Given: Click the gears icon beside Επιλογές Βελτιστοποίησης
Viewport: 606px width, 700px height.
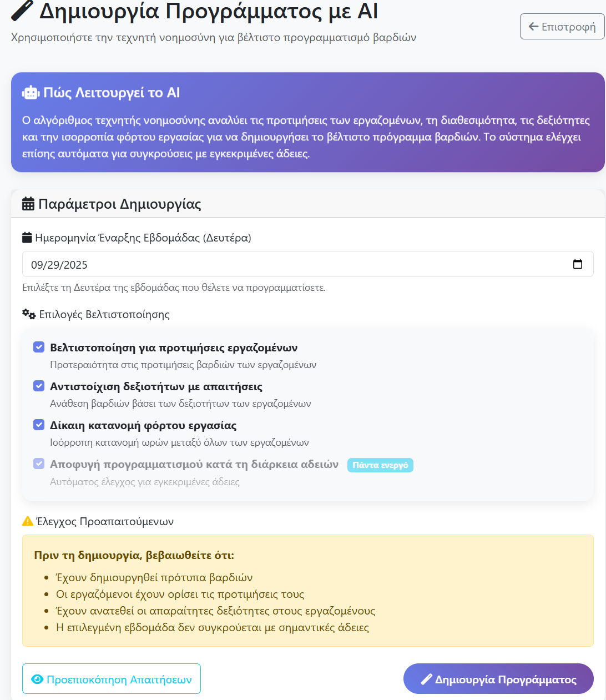Looking at the screenshot, I should coord(29,314).
